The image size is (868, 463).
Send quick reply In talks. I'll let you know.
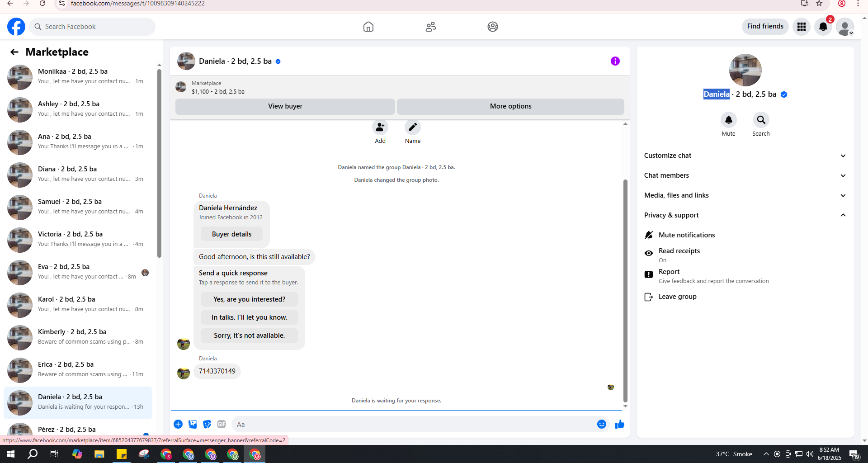249,317
